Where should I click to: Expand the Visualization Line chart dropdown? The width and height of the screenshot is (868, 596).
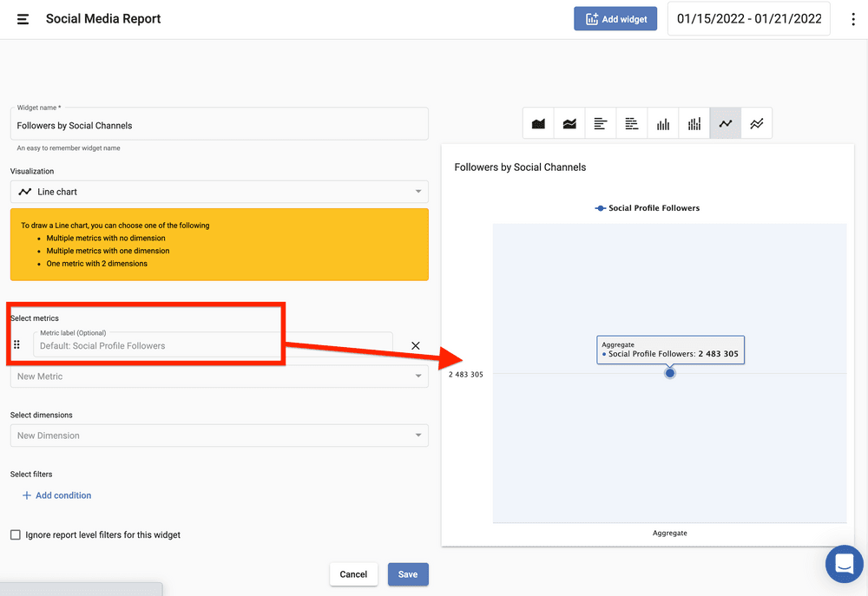pos(219,192)
